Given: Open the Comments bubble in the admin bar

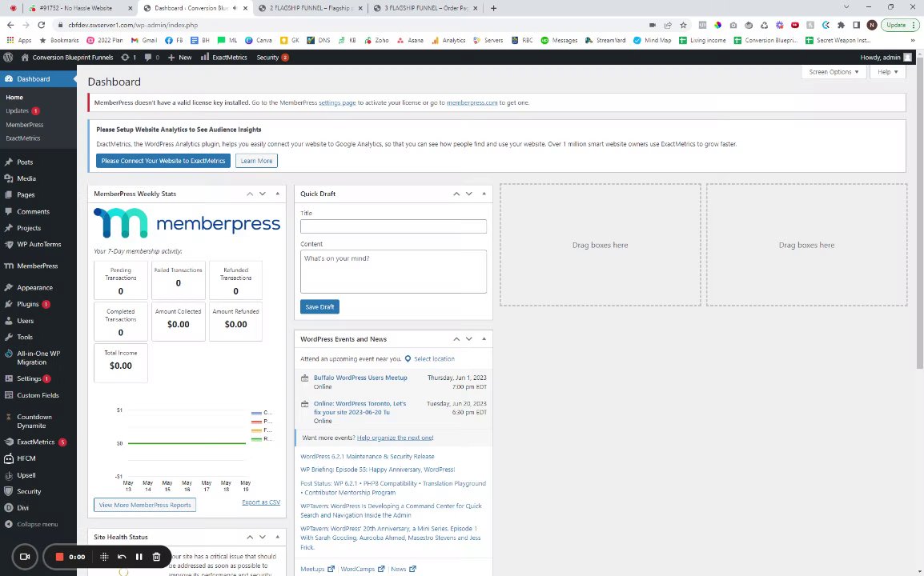Looking at the screenshot, I should pyautogui.click(x=152, y=57).
